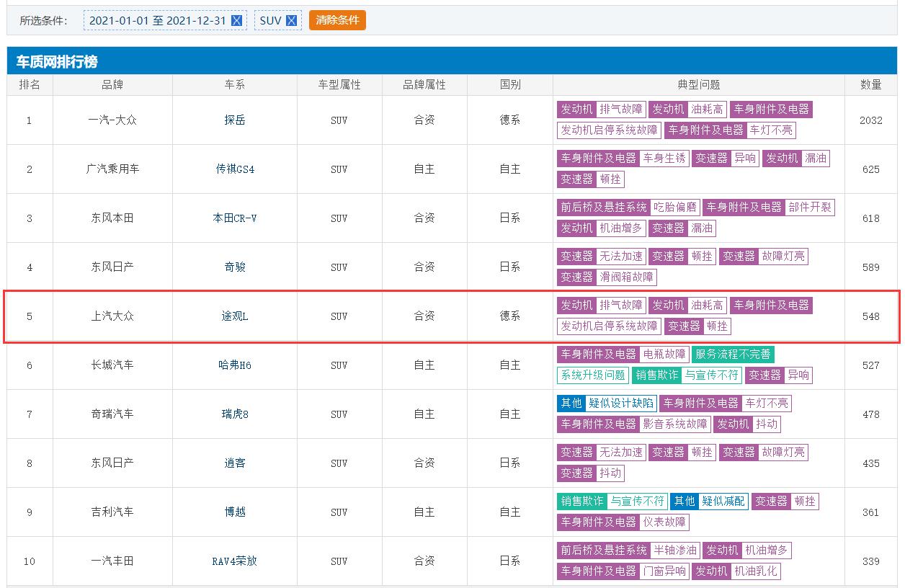The height and width of the screenshot is (588, 905).
Task: Select the brand cell 一汽丰田
Action: pos(112,561)
